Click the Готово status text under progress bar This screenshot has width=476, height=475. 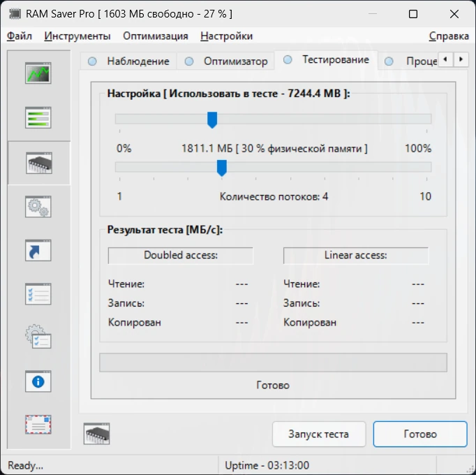tap(273, 385)
